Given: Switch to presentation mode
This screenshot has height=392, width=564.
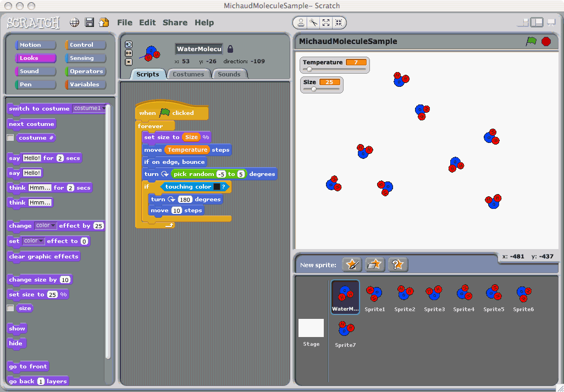Looking at the screenshot, I should point(552,22).
